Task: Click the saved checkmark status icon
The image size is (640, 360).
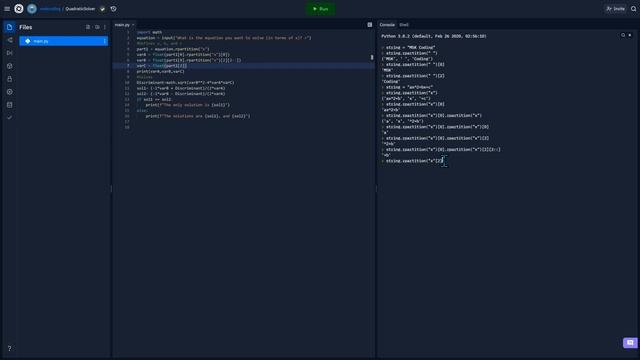Action: point(102,9)
